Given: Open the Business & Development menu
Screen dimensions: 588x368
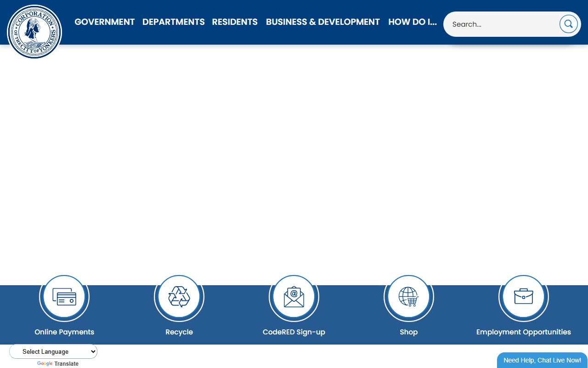Looking at the screenshot, I should click(323, 22).
